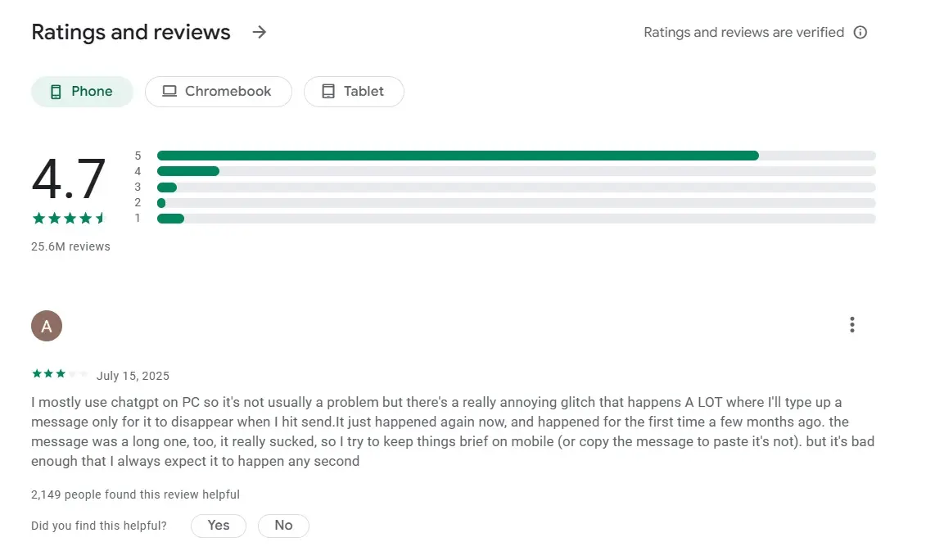
Task: Select the Phone device filter
Action: coord(82,91)
